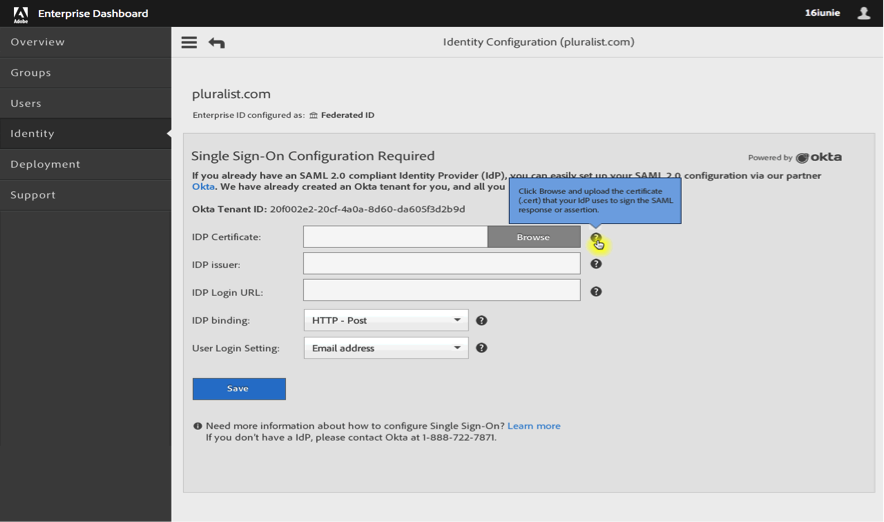Open the Overview sidebar item

point(38,42)
